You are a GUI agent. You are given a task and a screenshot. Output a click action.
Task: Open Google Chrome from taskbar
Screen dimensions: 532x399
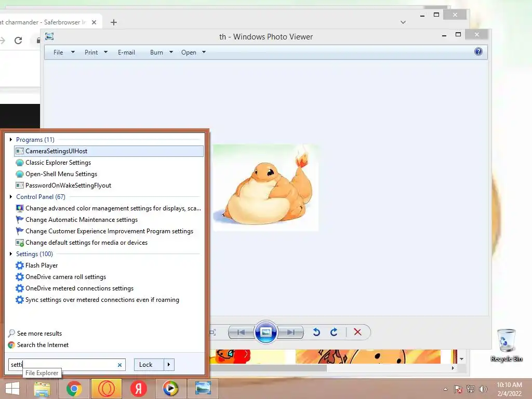tap(74, 389)
